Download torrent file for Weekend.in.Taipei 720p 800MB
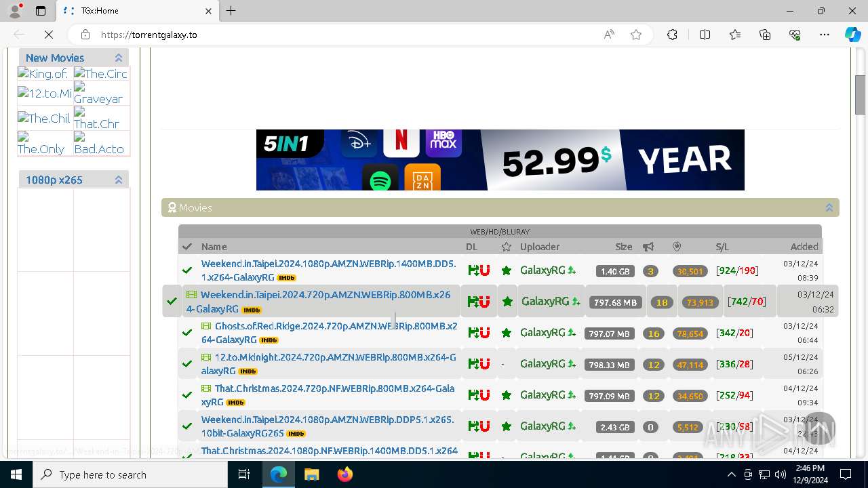Screen dimensions: 868x488 [x=472, y=302]
